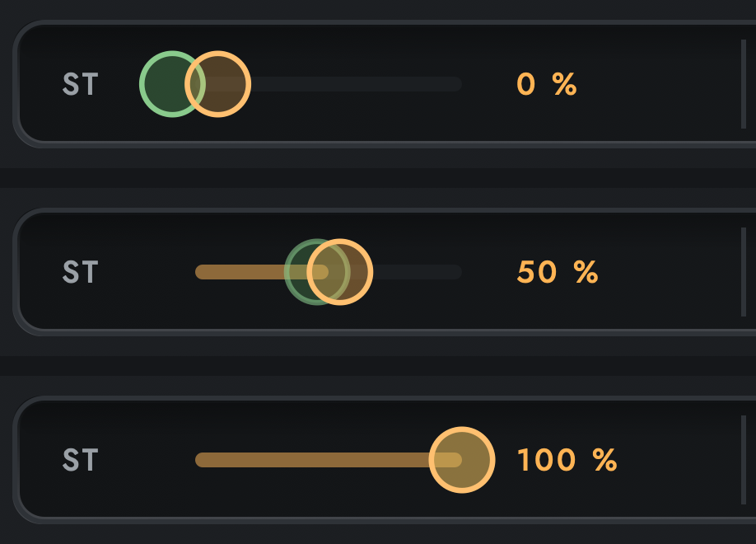Screen dimensions: 756x544
Task: Click the ST label beside the 50 % slider
Action: [x=81, y=272]
